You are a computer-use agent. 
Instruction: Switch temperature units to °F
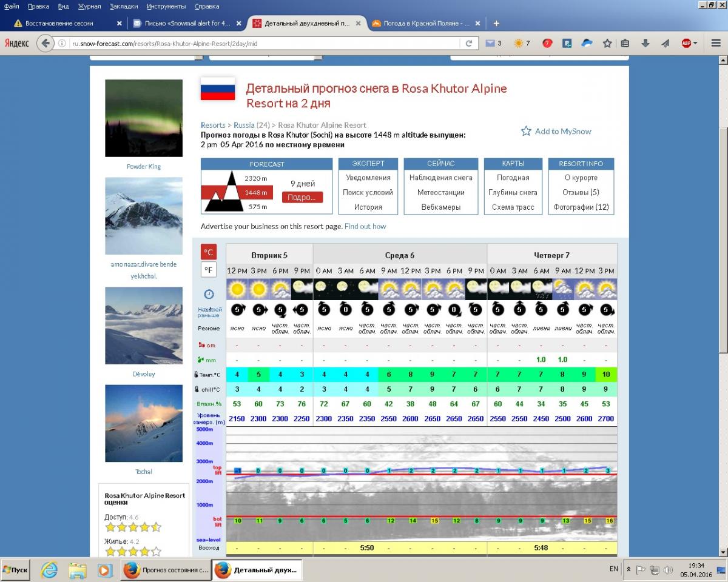pyautogui.click(x=209, y=270)
